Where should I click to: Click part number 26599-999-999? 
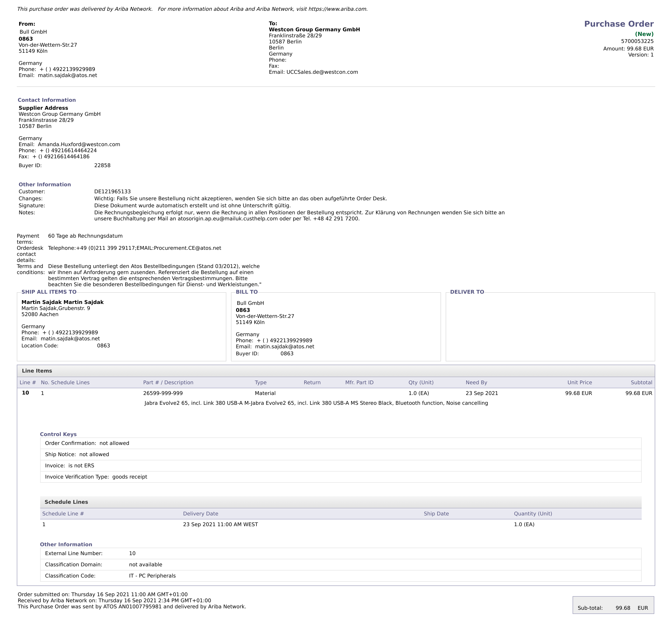pos(163,393)
